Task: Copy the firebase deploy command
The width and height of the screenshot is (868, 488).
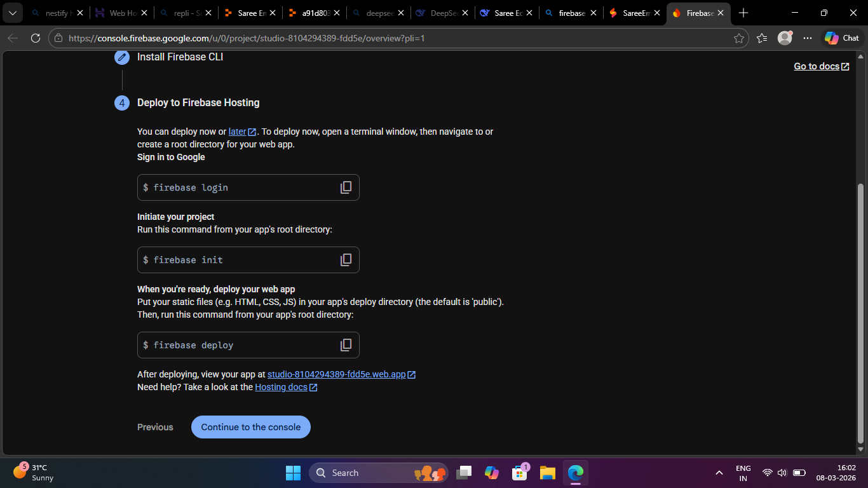Action: (346, 345)
